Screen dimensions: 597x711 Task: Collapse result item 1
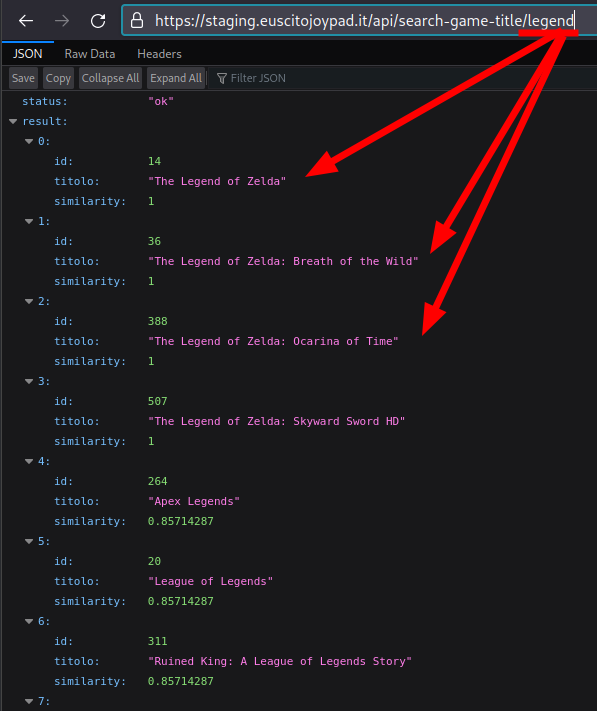(x=29, y=221)
